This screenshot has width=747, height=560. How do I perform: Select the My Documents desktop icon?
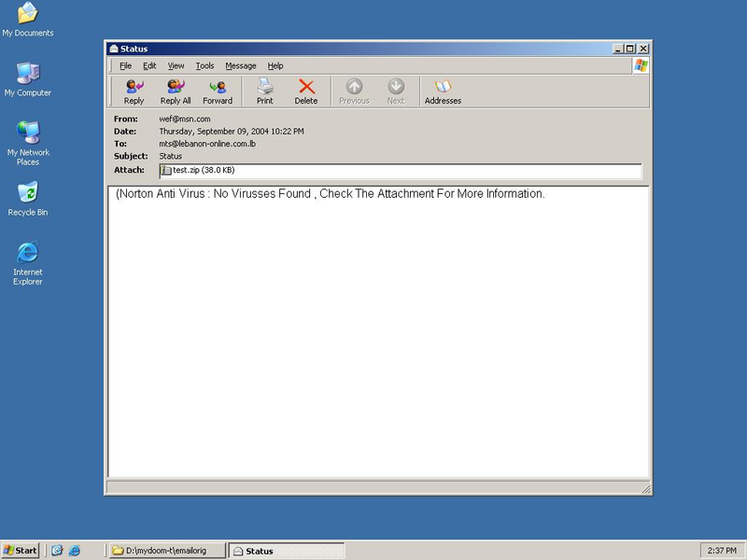tap(28, 20)
